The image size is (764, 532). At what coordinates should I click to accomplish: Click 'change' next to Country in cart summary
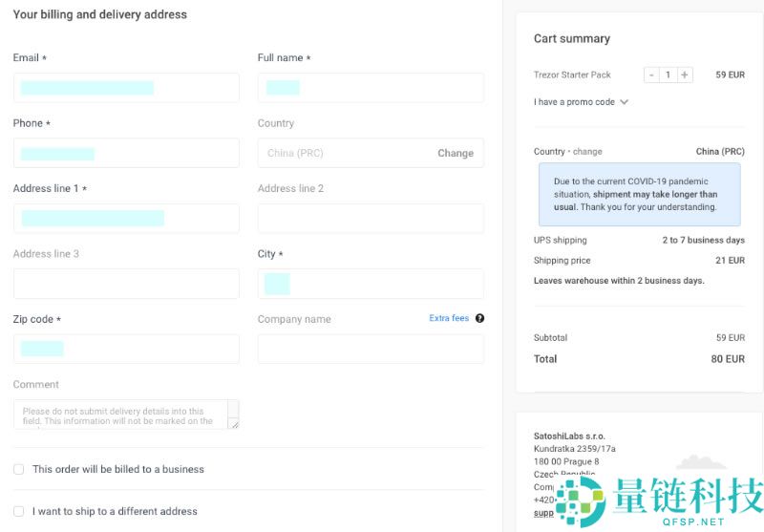coord(587,152)
